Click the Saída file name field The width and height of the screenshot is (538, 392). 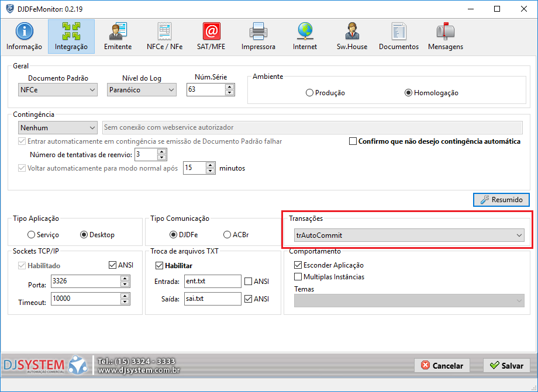coord(213,299)
